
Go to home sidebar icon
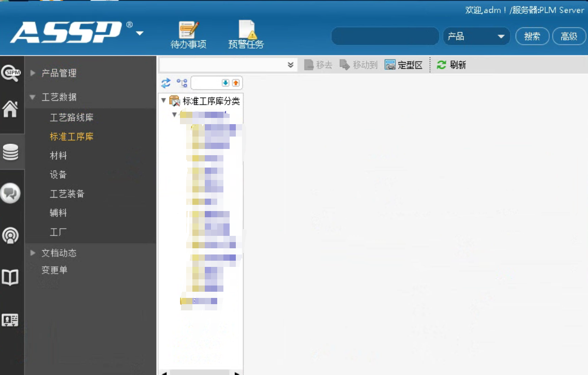click(x=10, y=109)
